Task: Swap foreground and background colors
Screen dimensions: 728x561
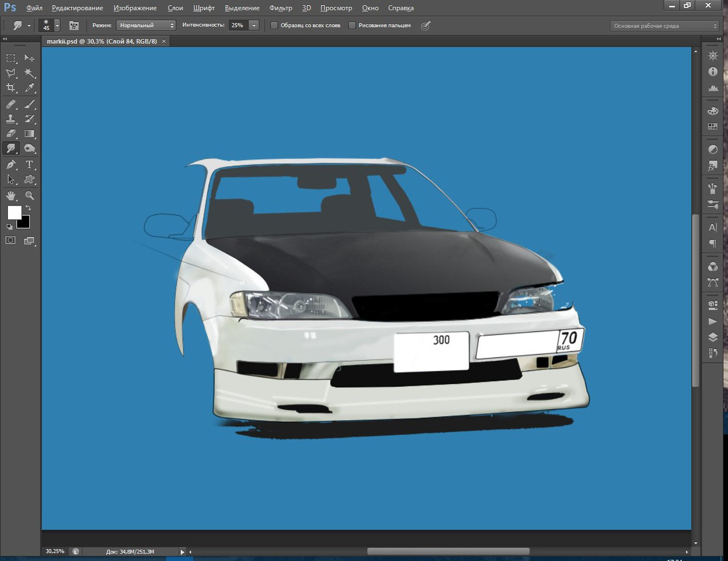Action: click(28, 208)
